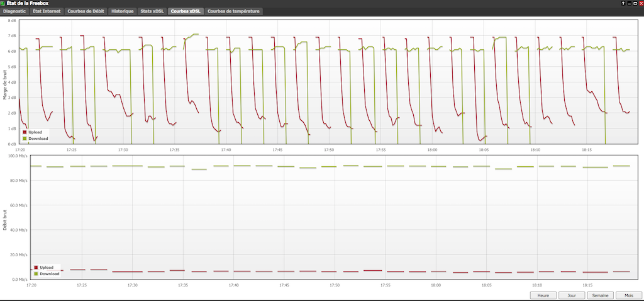The width and height of the screenshot is (644, 301).
Task: Show the Mois time range
Action: [x=628, y=295]
